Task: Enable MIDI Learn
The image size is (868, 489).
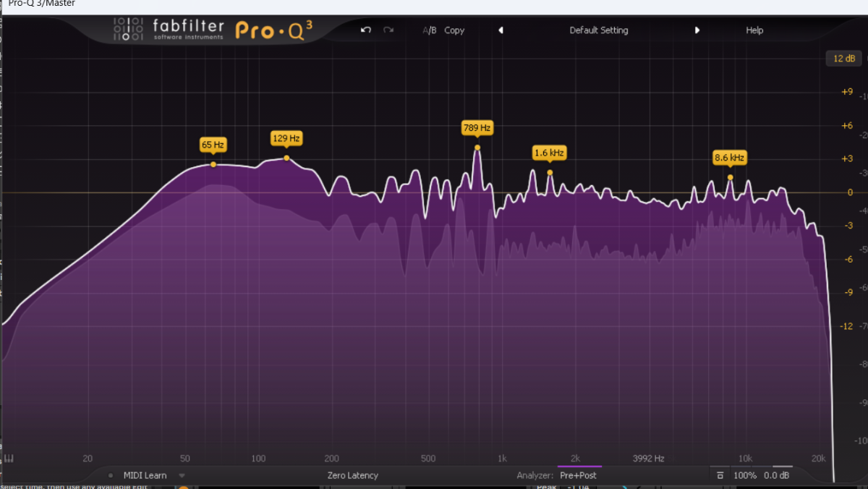Action: (x=145, y=475)
